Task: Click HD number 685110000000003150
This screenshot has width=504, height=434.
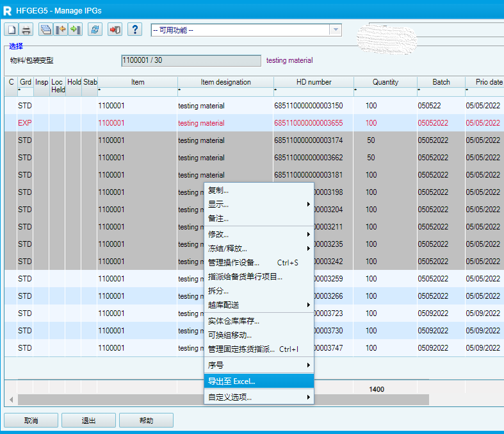Action: (x=309, y=106)
